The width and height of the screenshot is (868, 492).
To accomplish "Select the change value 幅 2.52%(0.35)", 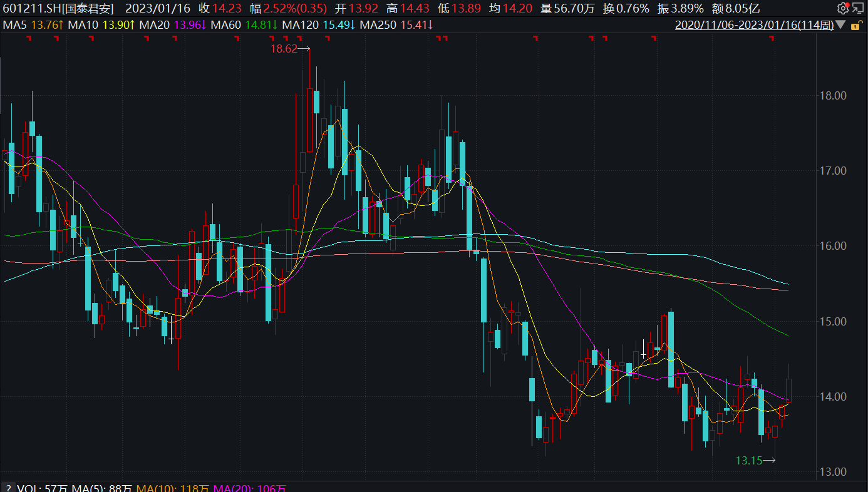I will [289, 8].
